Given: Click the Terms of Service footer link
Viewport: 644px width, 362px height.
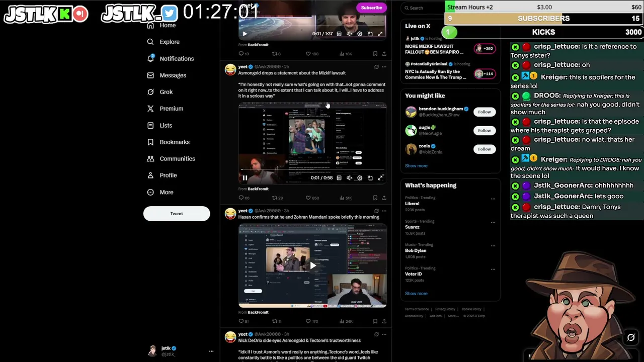Looking at the screenshot, I should (x=417, y=309).
